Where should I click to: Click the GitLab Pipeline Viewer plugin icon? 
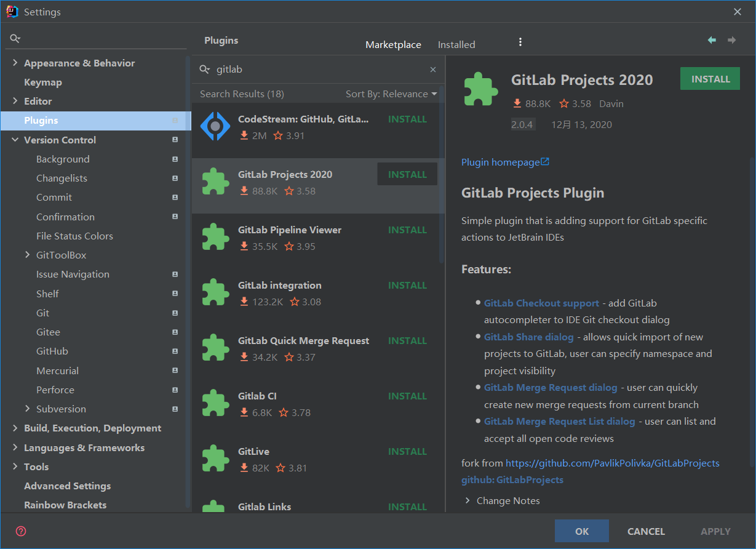(215, 238)
